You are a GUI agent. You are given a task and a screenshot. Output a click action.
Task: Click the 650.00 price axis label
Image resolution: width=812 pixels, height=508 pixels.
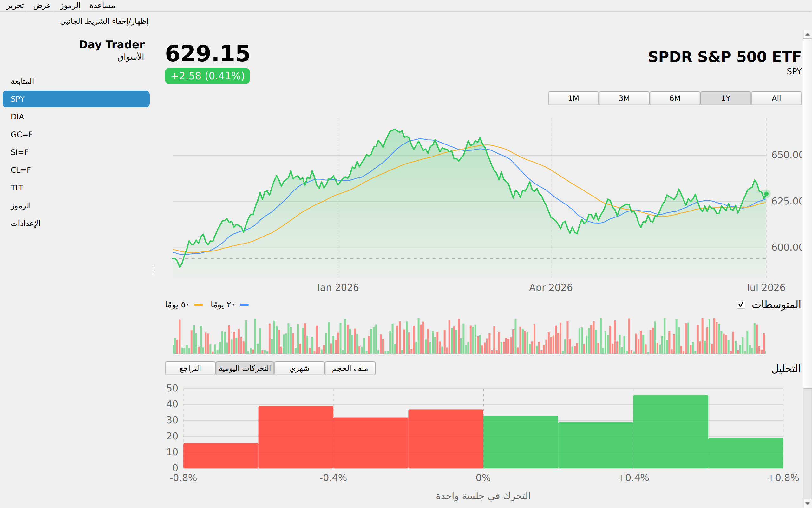786,155
